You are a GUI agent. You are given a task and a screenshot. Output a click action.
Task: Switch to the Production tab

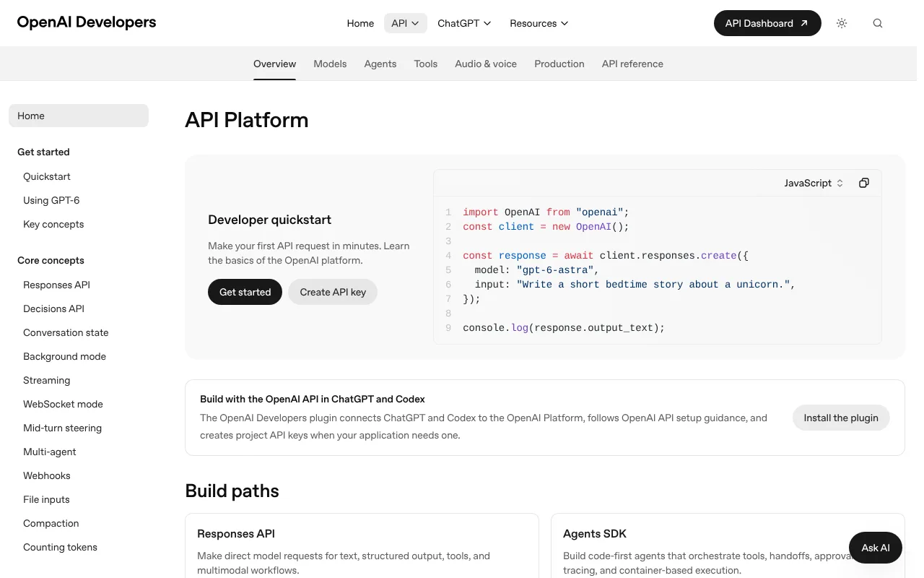(559, 64)
